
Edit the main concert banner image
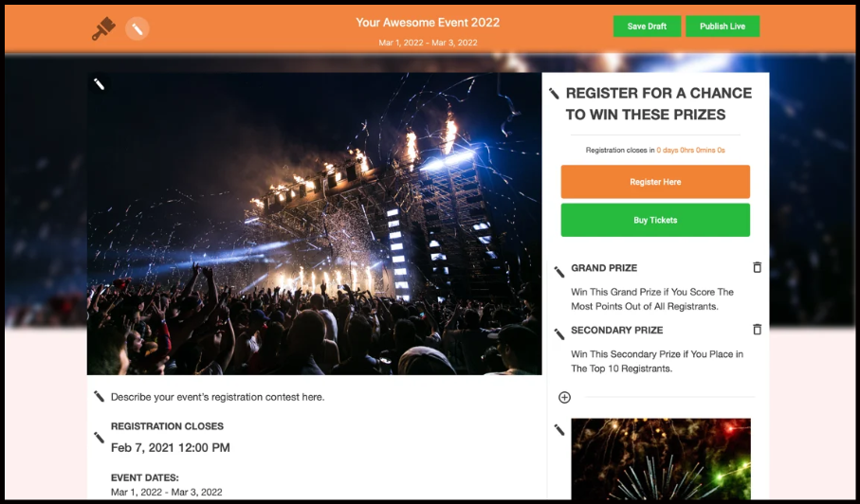click(x=99, y=85)
